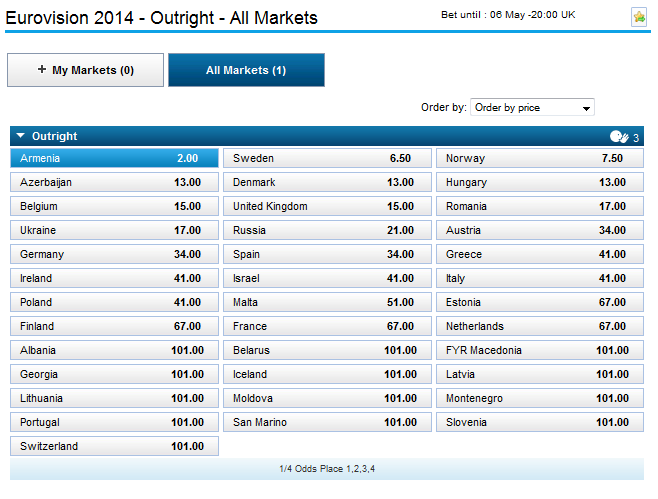The width and height of the screenshot is (658, 499).
Task: Pick FYR Macedonia outright odds
Action: point(539,350)
